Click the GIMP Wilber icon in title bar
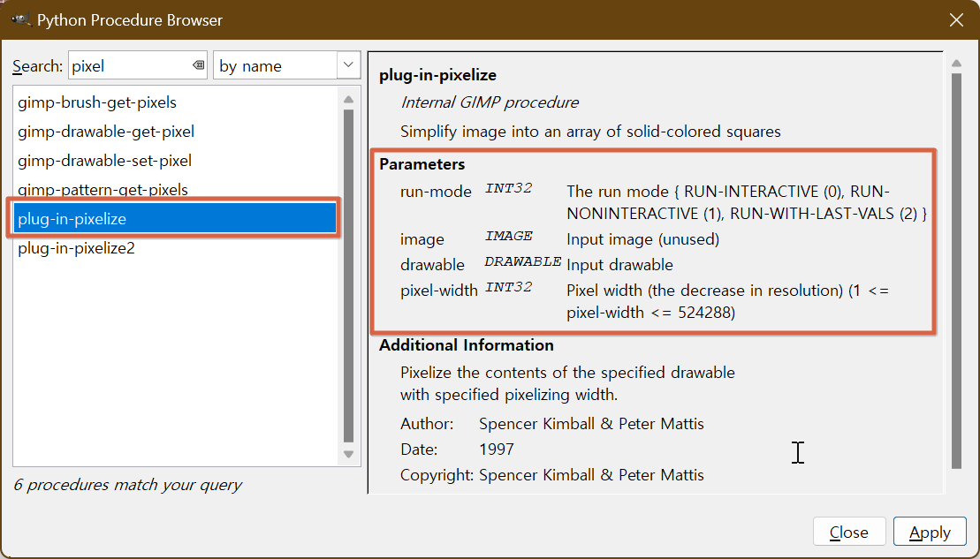The width and height of the screenshot is (980, 559). tap(20, 19)
